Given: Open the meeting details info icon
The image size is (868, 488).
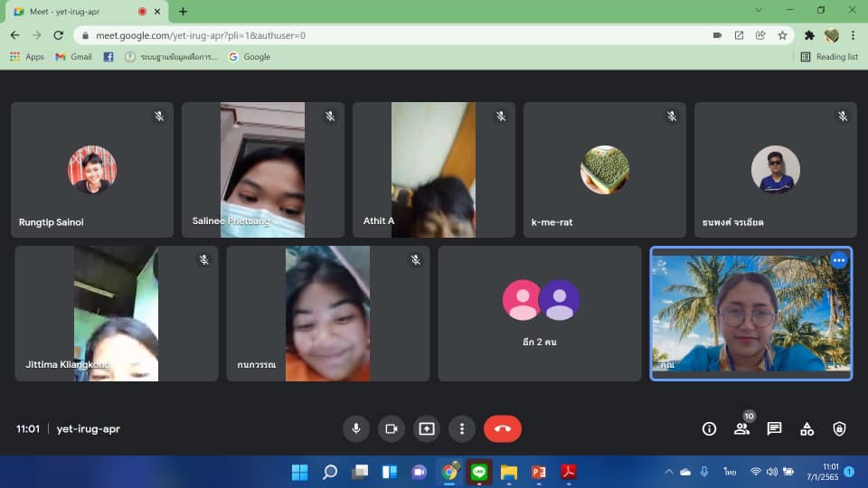Looking at the screenshot, I should 709,429.
